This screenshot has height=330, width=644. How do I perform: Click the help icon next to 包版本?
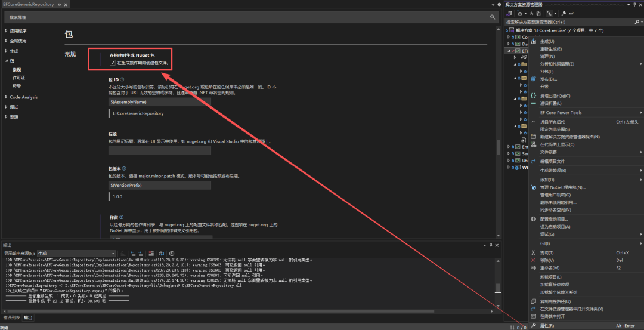[x=124, y=168]
